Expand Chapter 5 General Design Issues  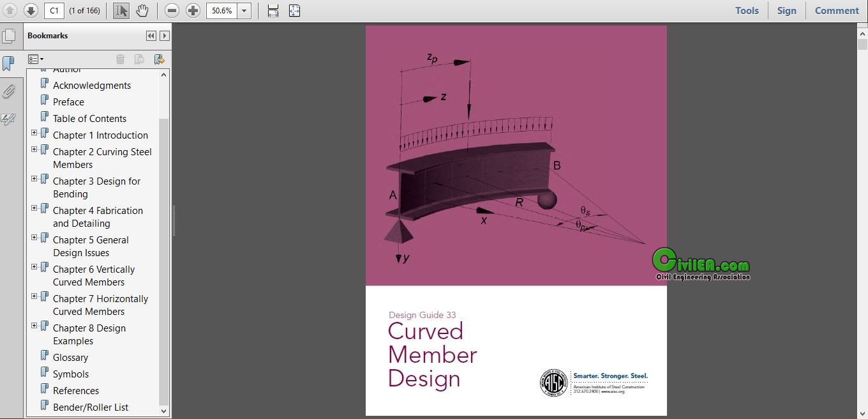tap(34, 238)
